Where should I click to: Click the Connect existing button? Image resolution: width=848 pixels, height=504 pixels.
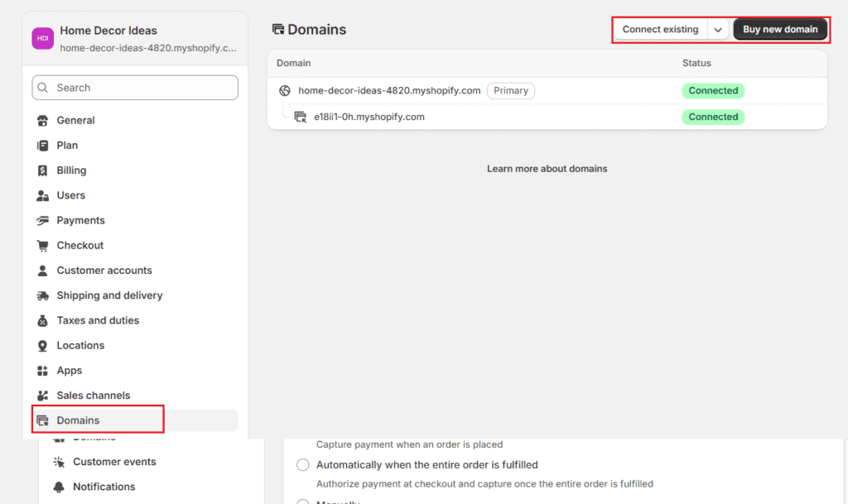coord(660,30)
